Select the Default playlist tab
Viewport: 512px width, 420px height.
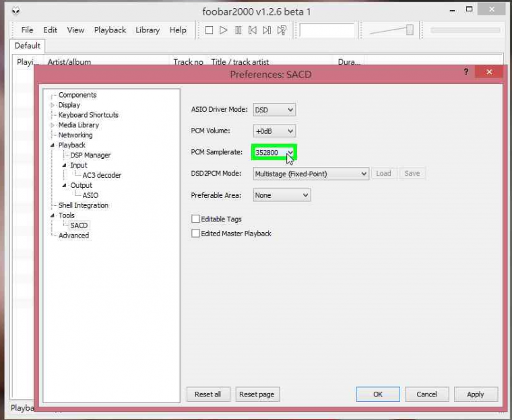(28, 46)
